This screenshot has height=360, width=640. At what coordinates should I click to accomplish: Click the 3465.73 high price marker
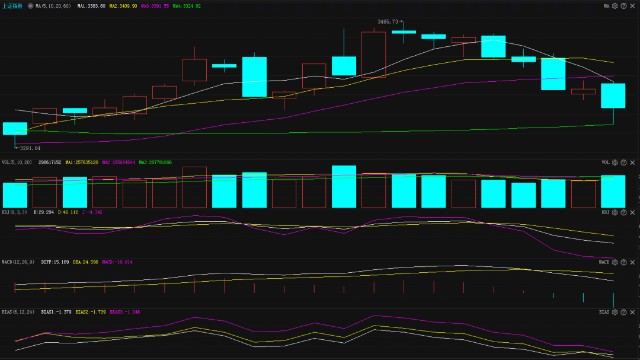pos(390,22)
